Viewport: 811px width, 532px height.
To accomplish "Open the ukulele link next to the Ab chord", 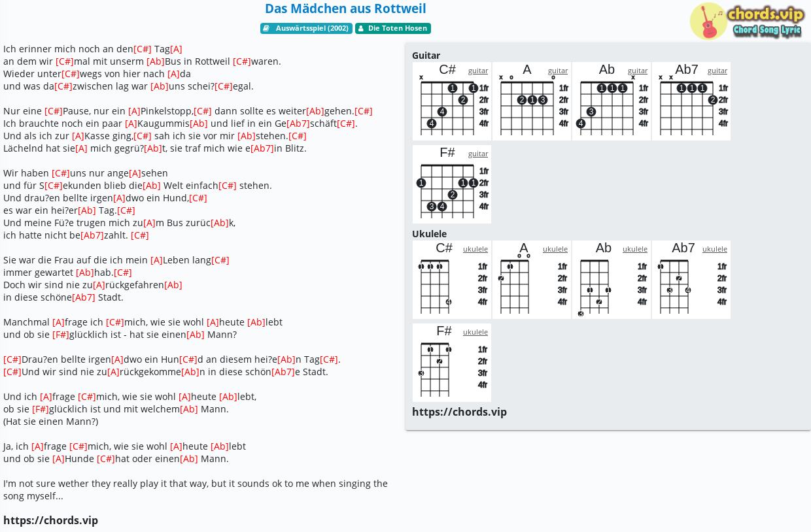I will click(635, 249).
